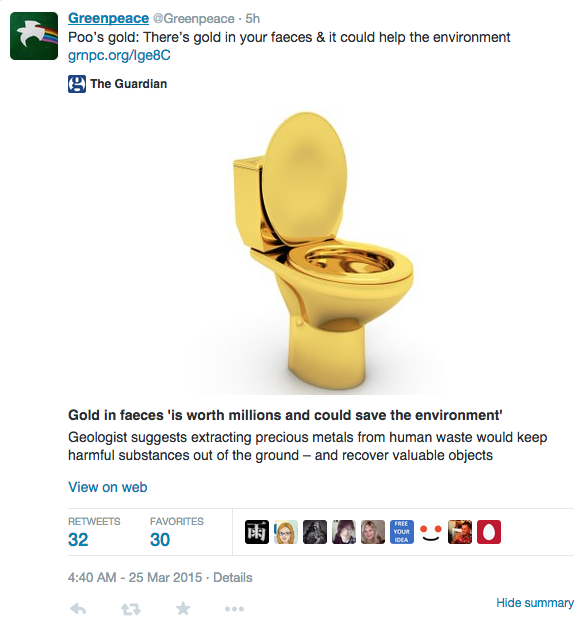
Task: Open the red egg avatar profile
Action: coord(489,532)
